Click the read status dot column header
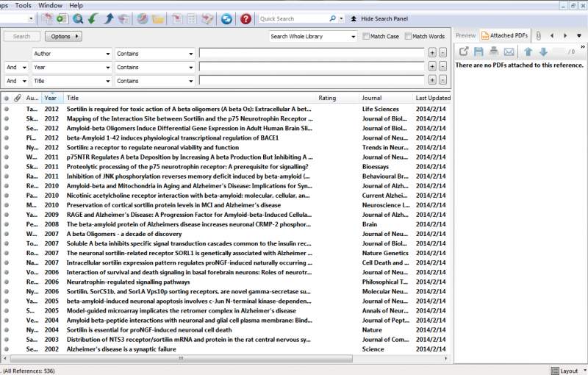Image resolution: width=588 pixels, height=375 pixels. (x=7, y=99)
